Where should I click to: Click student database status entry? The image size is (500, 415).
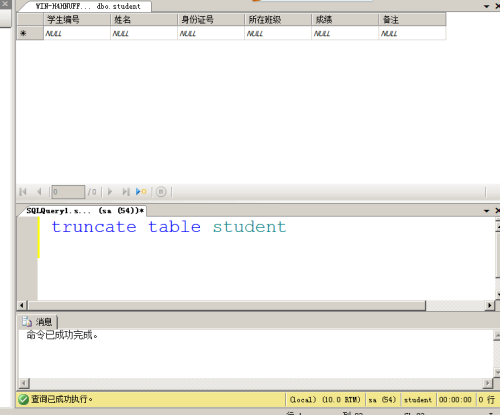[418, 399]
